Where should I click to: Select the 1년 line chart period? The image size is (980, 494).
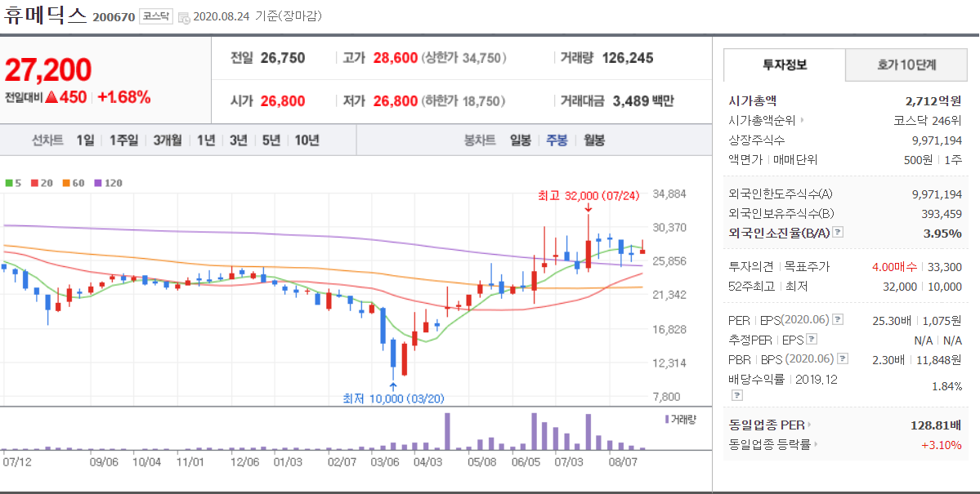point(206,140)
